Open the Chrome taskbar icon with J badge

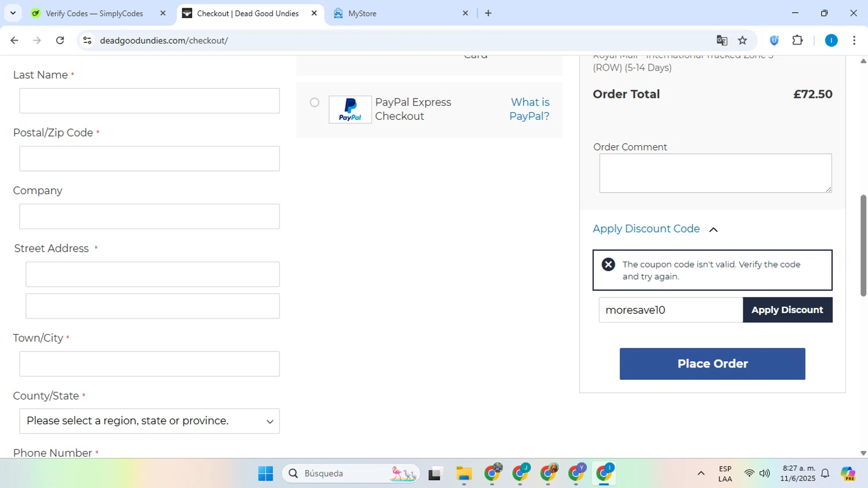click(x=521, y=473)
